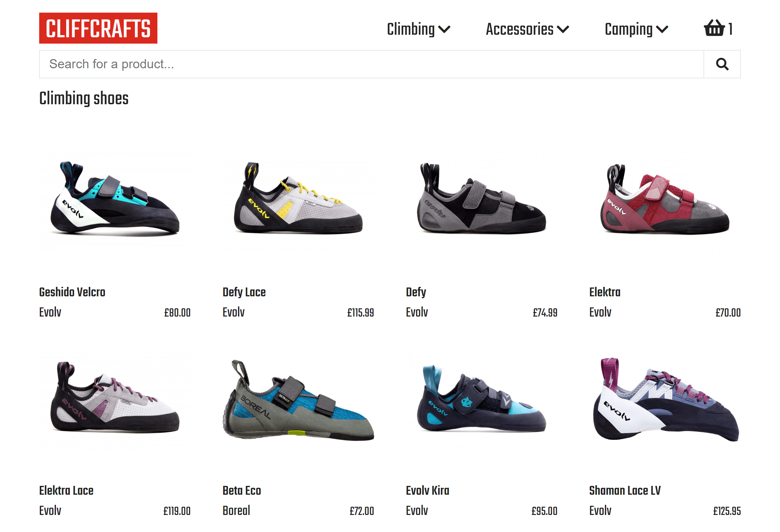View the Defy Lace shoe image
This screenshot has height=532, width=780.
(x=298, y=199)
